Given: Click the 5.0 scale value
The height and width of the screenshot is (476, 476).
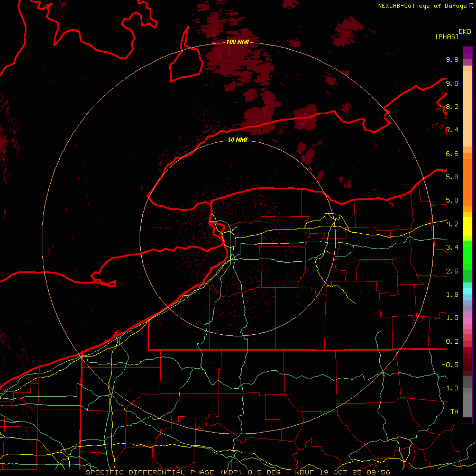Looking at the screenshot, I should 452,200.
